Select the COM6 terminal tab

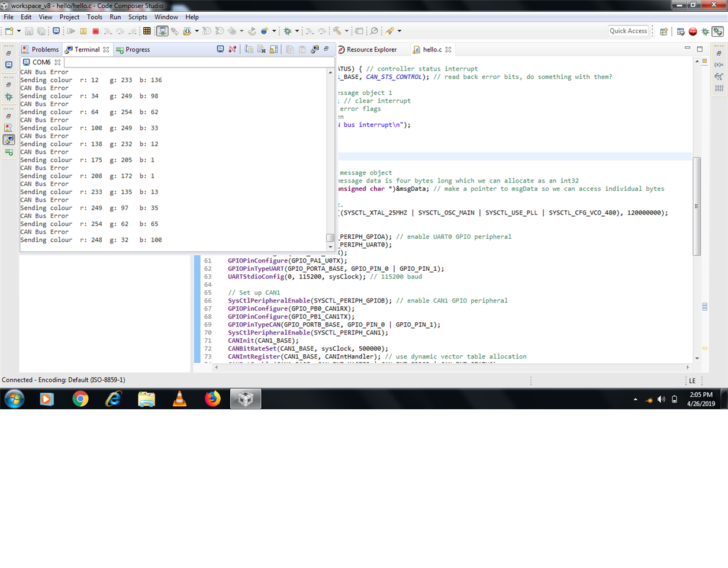41,62
